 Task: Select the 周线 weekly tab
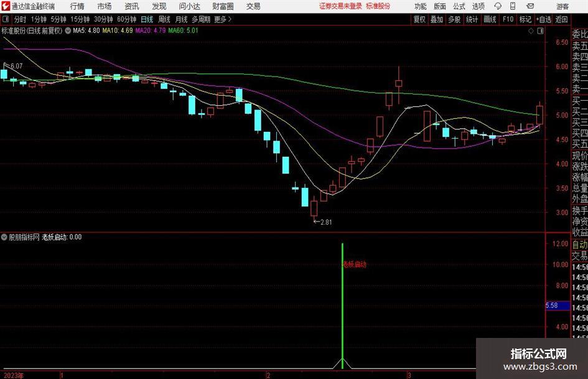(x=164, y=19)
